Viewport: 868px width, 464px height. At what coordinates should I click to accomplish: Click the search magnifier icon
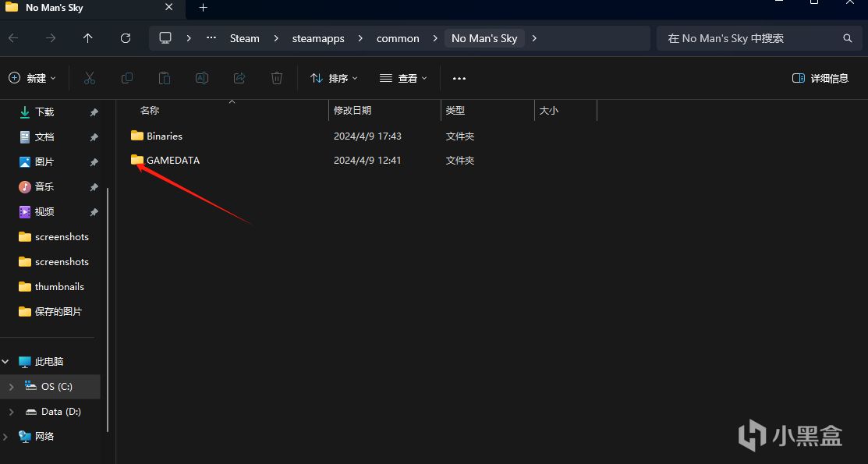point(848,38)
